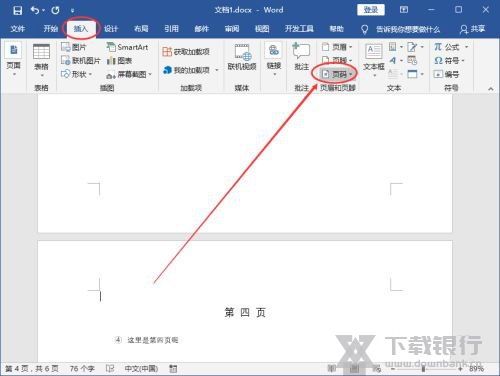The width and height of the screenshot is (500, 376).
Task: Click the macro recording icon in status bar
Action: 173,368
